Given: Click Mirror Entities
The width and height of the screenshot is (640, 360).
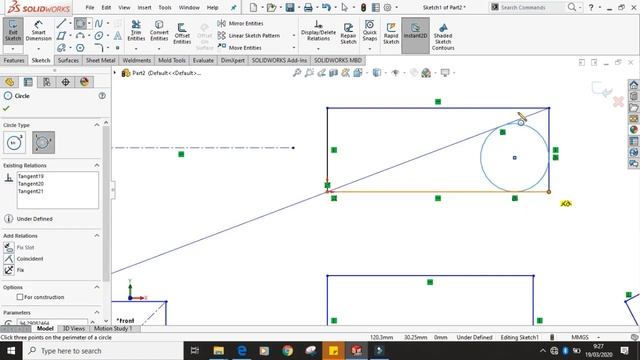Looking at the screenshot, I should [x=241, y=24].
